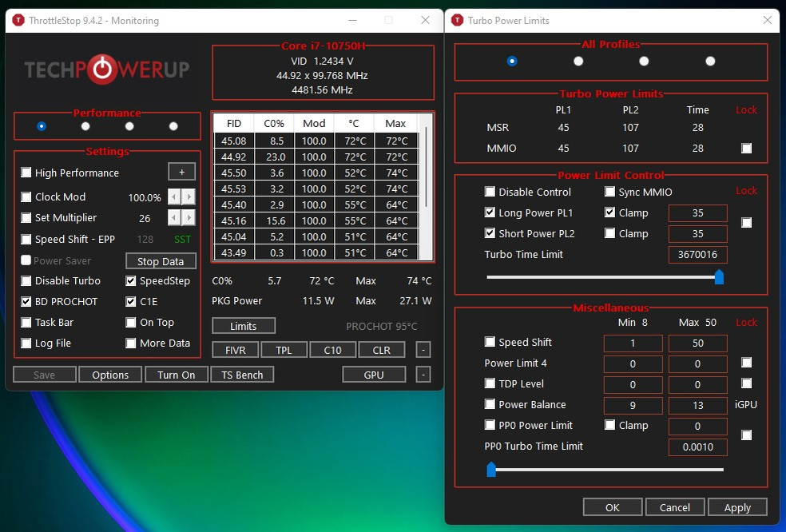Click the ThrottleStop app icon in title bar
This screenshot has width=786, height=532.
(x=18, y=20)
